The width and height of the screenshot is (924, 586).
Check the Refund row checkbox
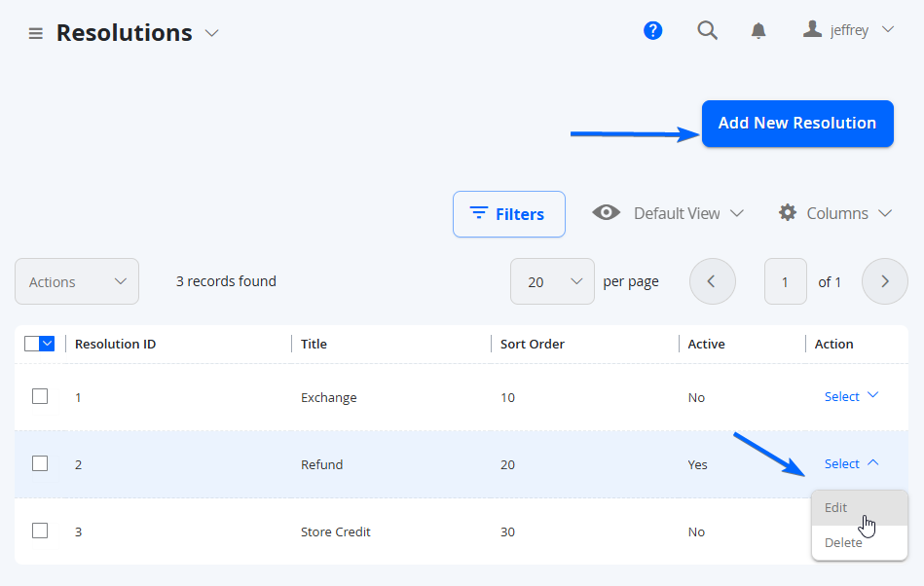(40, 463)
